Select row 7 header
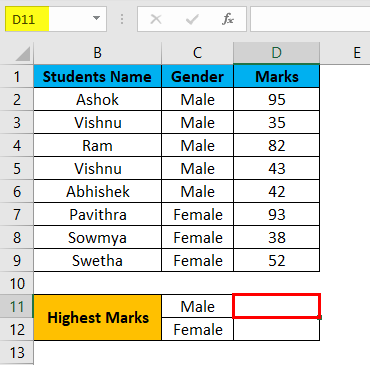 click(17, 214)
